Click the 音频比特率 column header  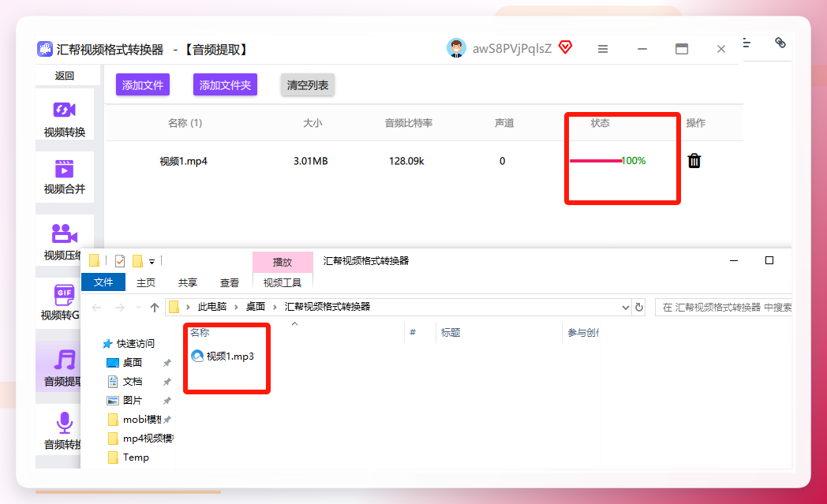409,123
